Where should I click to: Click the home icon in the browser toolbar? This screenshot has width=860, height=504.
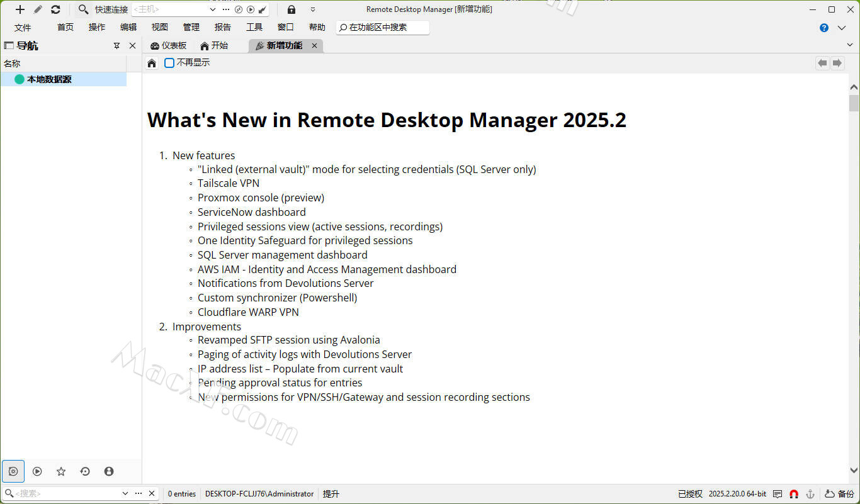pos(152,63)
